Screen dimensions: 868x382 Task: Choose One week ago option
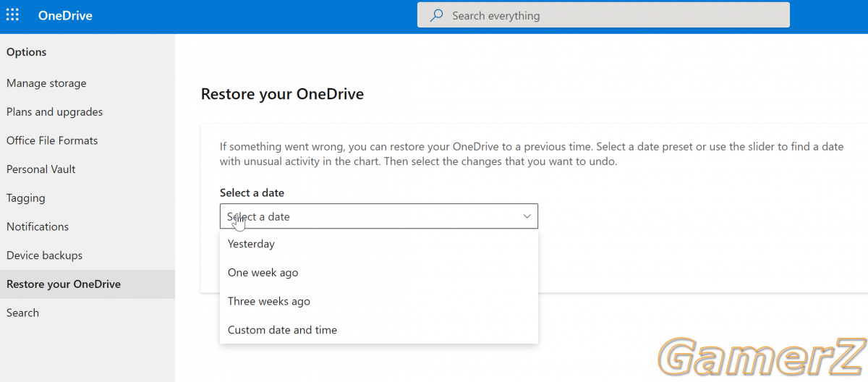379,273
